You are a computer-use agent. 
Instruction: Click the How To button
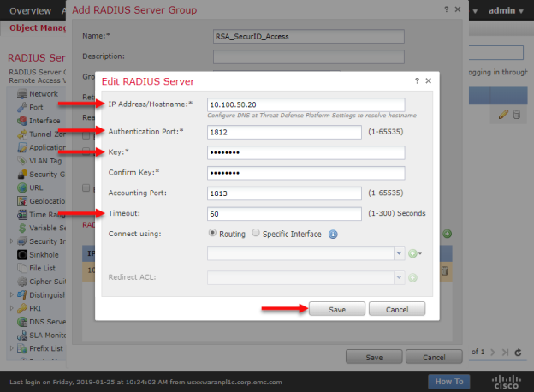[x=448, y=382]
